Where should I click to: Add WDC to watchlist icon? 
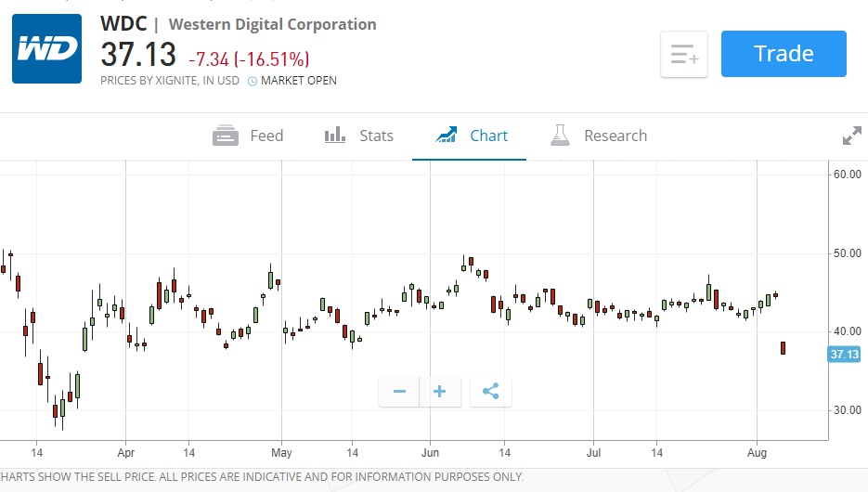click(x=683, y=55)
